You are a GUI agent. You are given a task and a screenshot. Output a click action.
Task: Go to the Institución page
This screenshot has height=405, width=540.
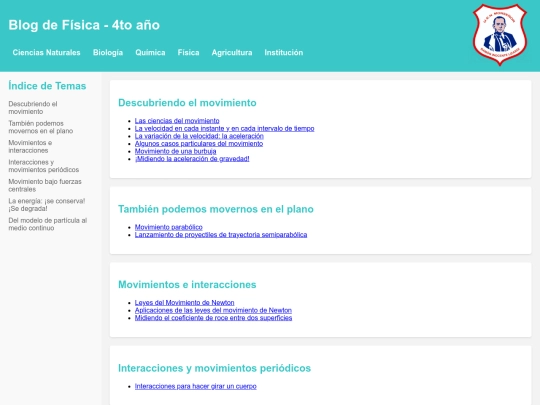point(284,52)
